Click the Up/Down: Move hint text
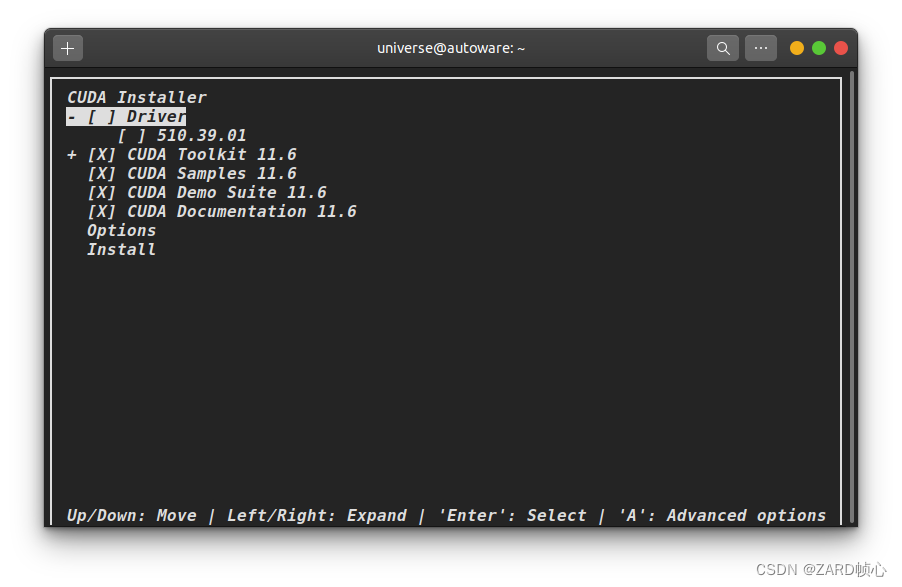The width and height of the screenshot is (902, 587). (x=132, y=516)
